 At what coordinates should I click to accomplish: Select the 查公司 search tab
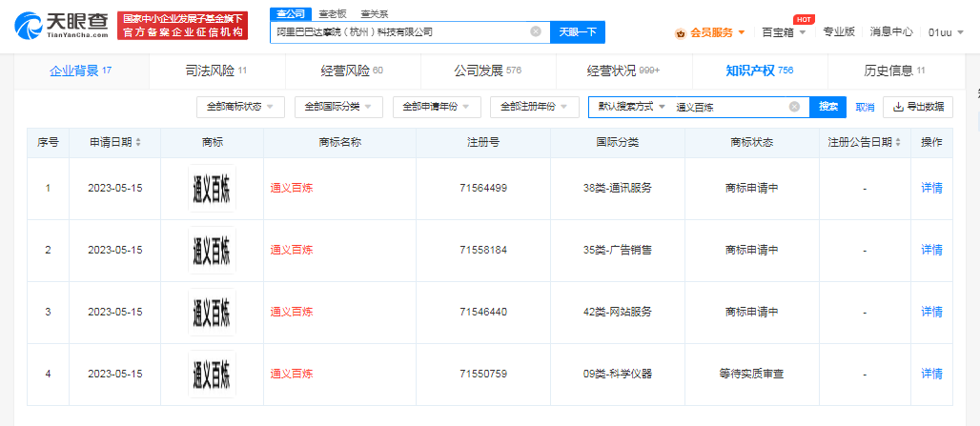pos(290,13)
